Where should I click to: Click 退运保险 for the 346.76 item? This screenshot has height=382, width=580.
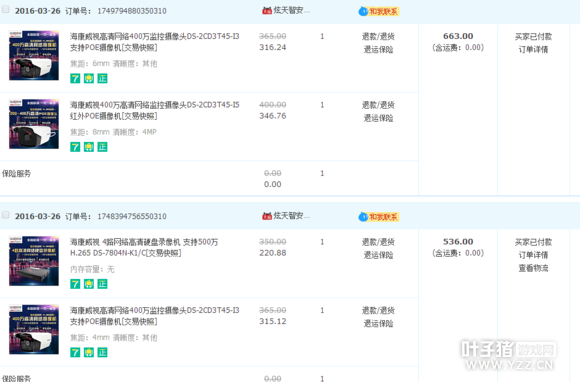[378, 118]
